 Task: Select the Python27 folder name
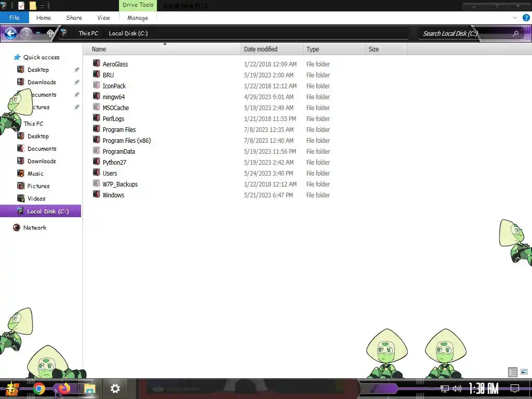point(114,162)
